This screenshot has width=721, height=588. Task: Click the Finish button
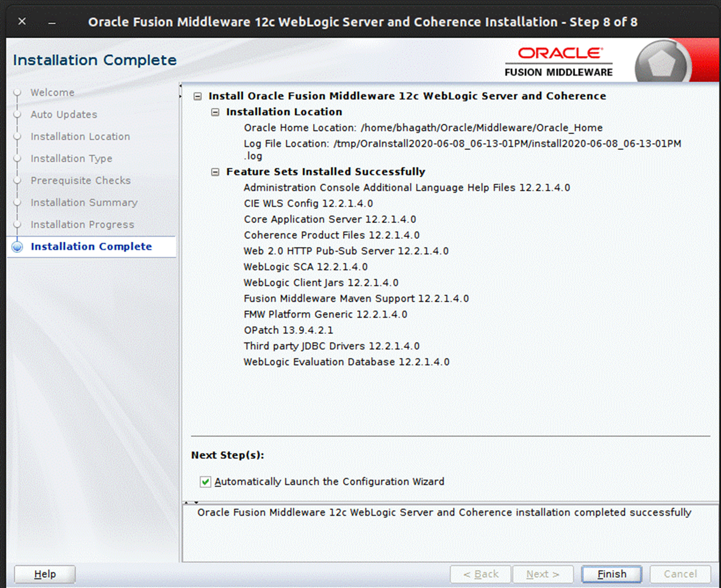tap(612, 574)
